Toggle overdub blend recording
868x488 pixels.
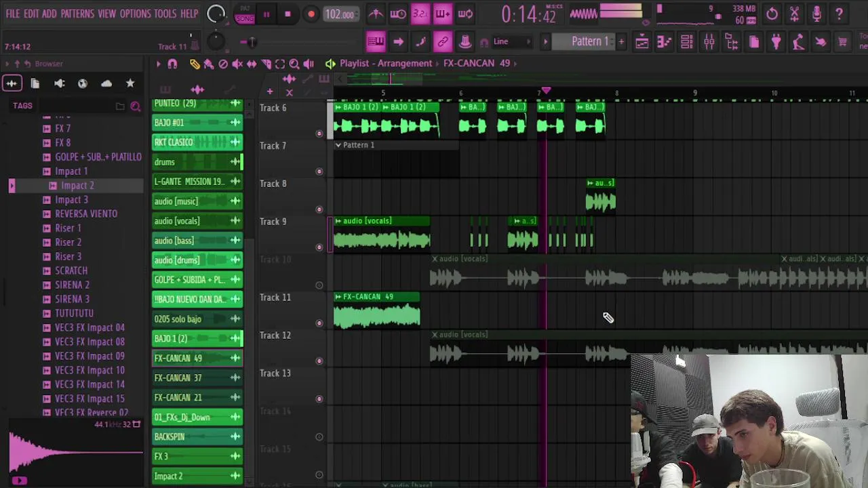click(x=443, y=14)
